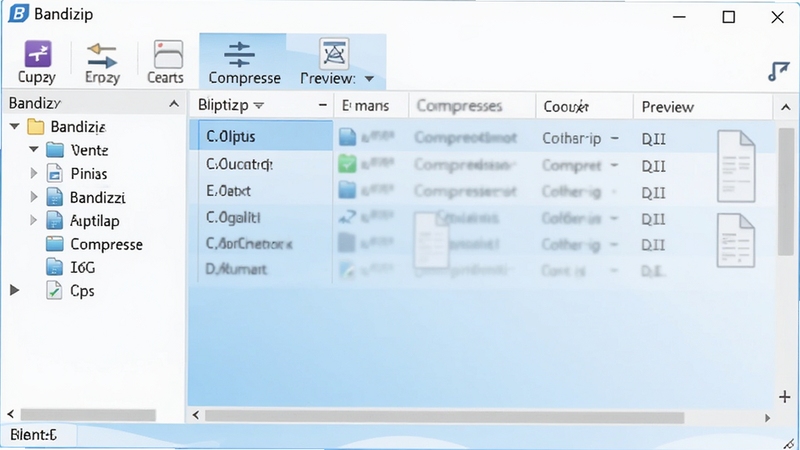Click the faded document icon over file list

[x=432, y=239]
